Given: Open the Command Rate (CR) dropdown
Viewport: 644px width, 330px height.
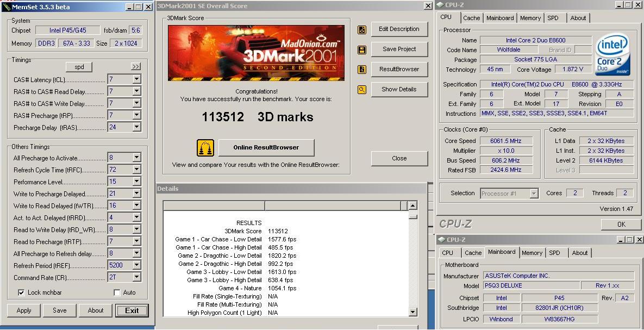Looking at the screenshot, I should point(137,277).
